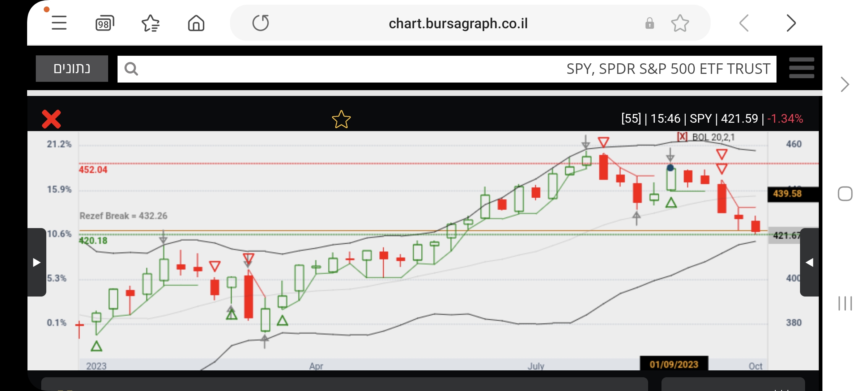Open the נתונים data tab
Viewport: 868px width, 391px height.
(72, 68)
